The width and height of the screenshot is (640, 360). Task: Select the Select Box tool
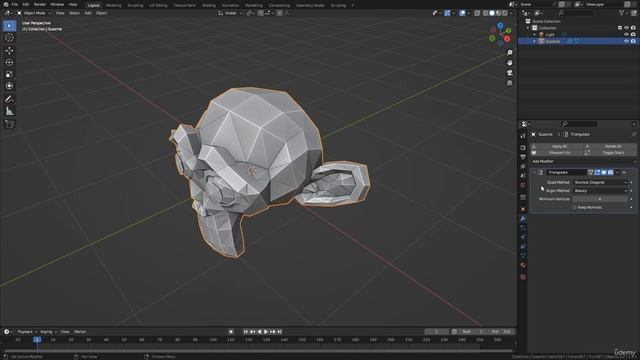coord(9,26)
